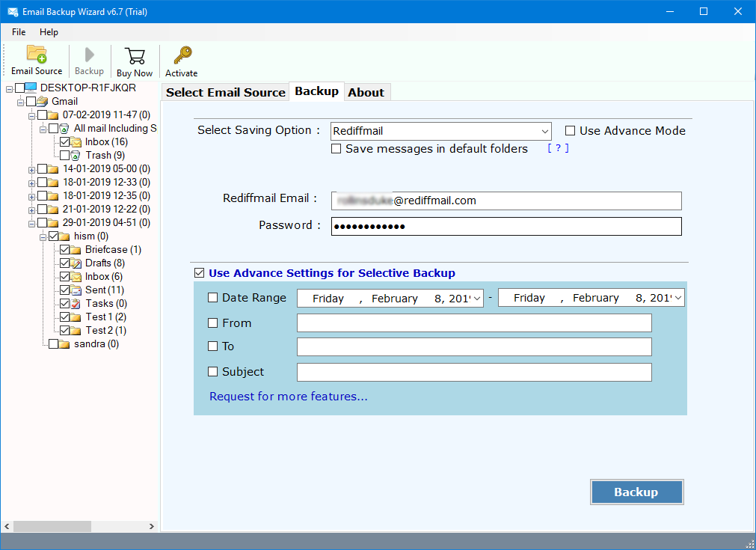Open the Buy Now shopping cart

(135, 55)
